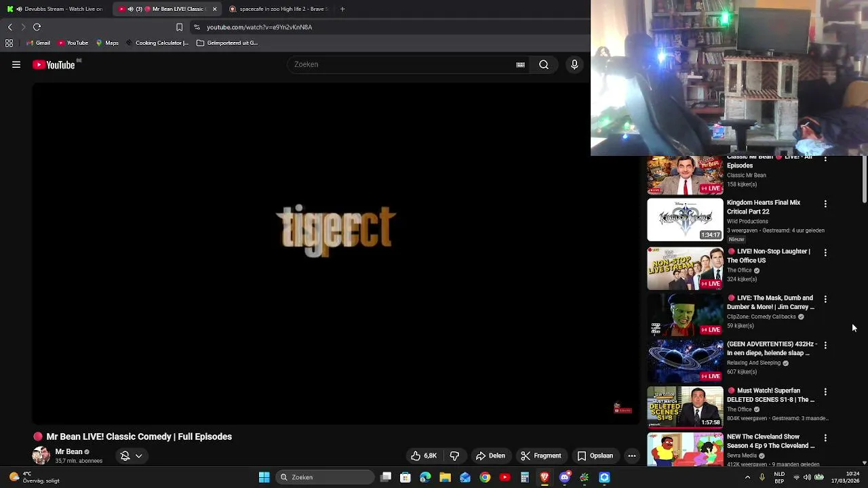Click the suggestions list vertical scrollbar
Screen dimensions: 868x488
point(864,179)
